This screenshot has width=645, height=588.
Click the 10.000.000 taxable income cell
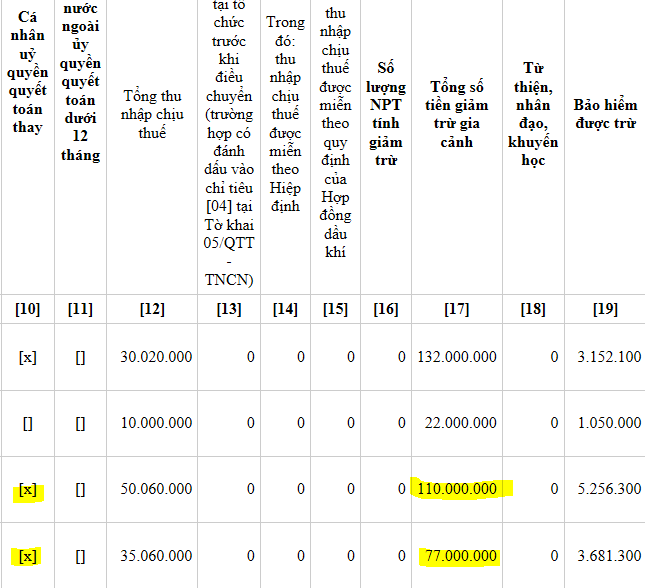[156, 423]
